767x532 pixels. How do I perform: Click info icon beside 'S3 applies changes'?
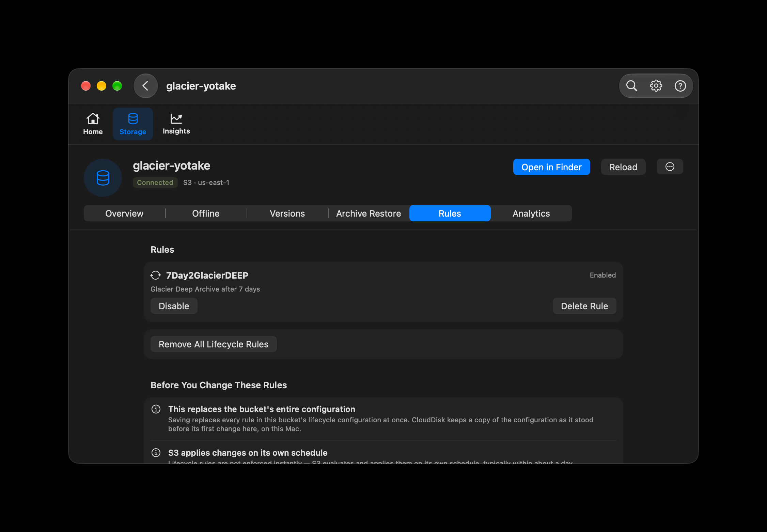(156, 453)
